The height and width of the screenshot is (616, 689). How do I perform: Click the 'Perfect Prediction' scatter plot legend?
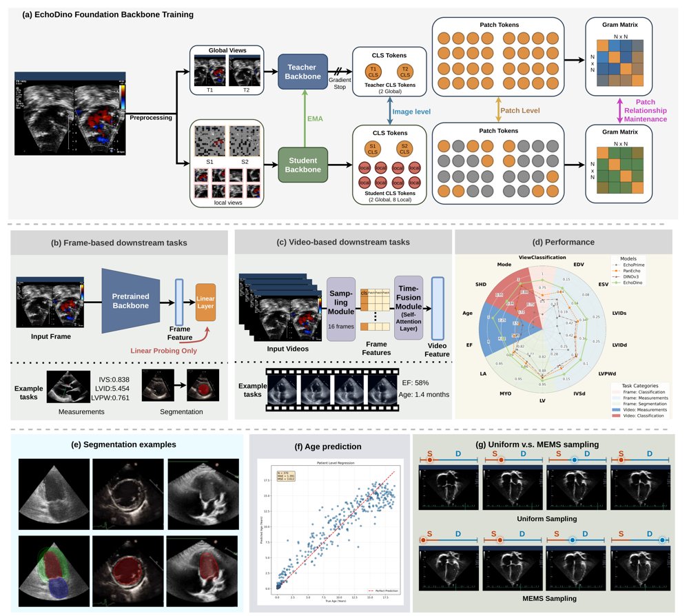tap(382, 591)
